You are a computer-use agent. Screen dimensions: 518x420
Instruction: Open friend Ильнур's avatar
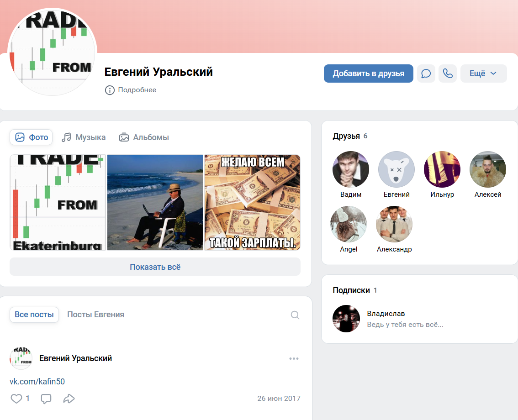(442, 169)
